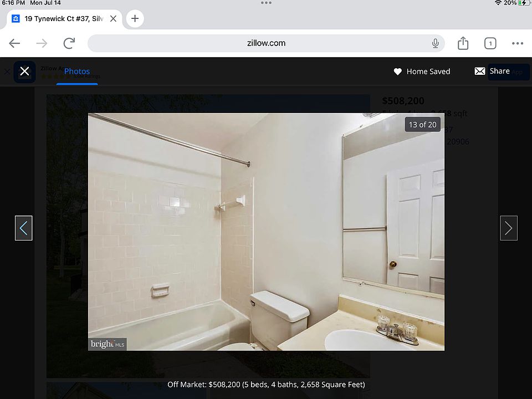This screenshot has height=399, width=532.
Task: Click the zillow.com address bar
Action: [266, 43]
